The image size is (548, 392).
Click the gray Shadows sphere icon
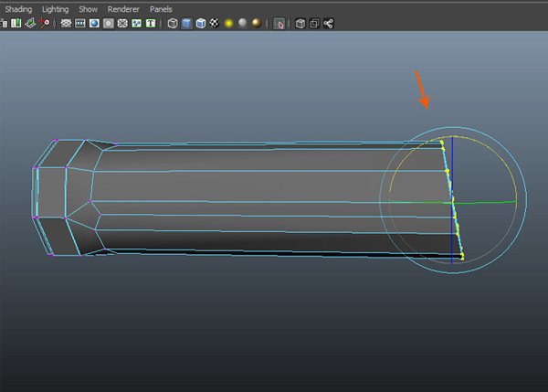tap(243, 24)
